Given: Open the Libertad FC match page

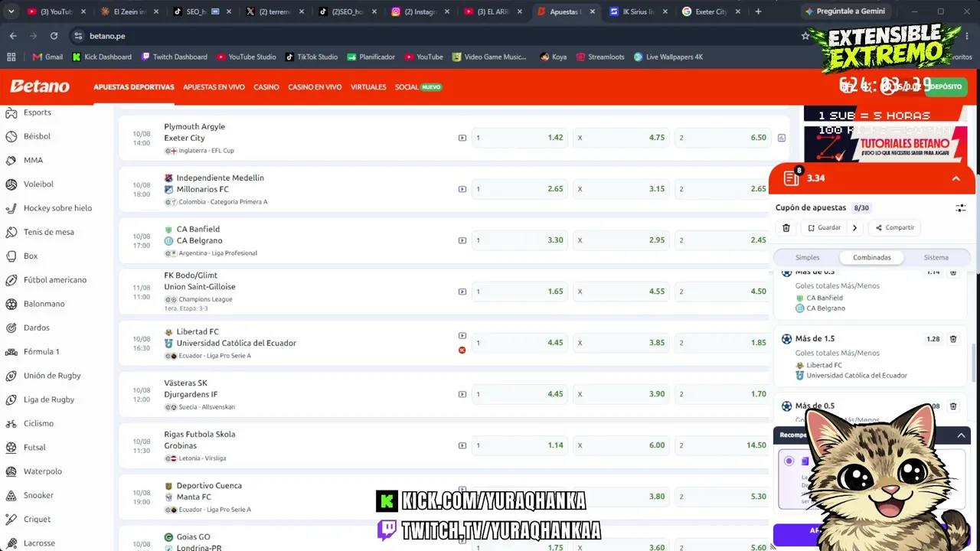Looking at the screenshot, I should (231, 337).
